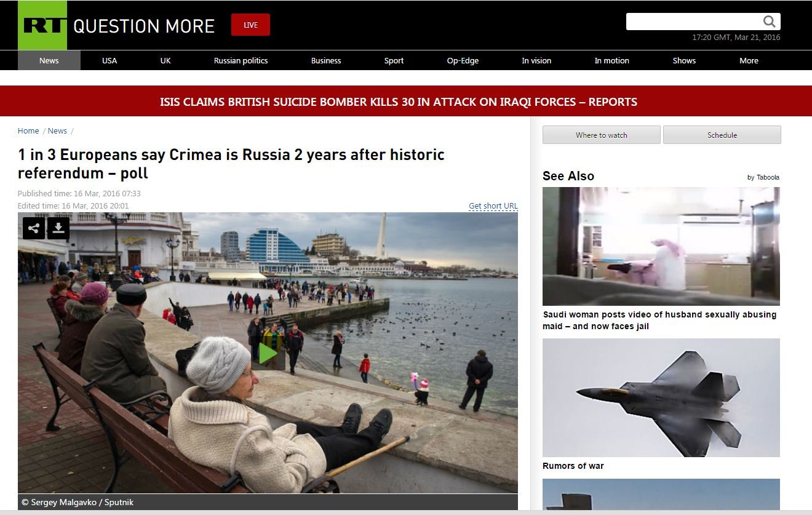The image size is (812, 515).
Task: Click the Get short URL link
Action: (493, 206)
